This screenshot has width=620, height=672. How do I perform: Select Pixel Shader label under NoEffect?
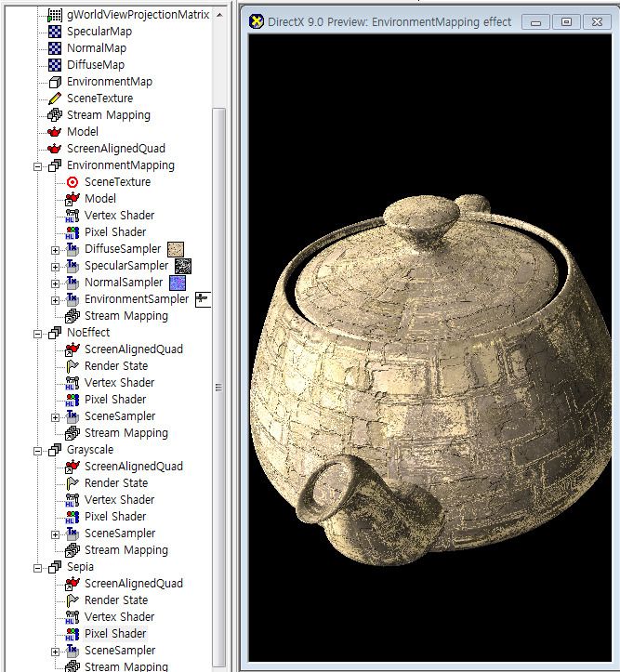pyautogui.click(x=115, y=400)
